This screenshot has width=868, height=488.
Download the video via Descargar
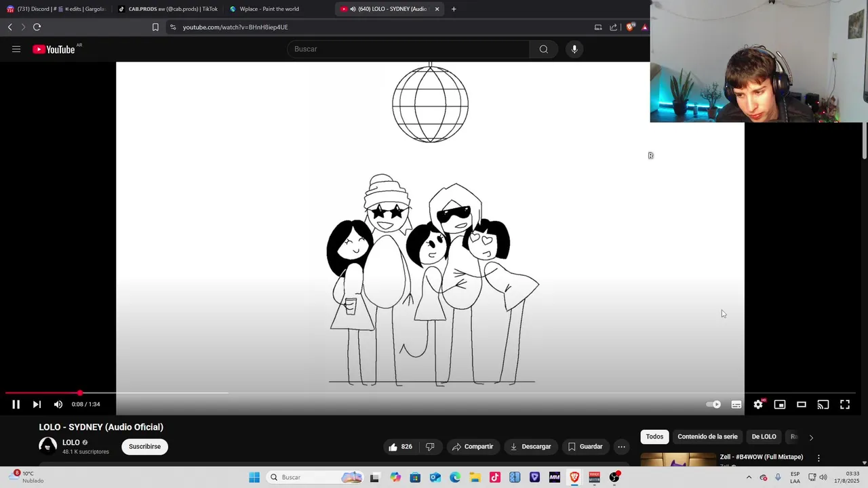coord(530,447)
